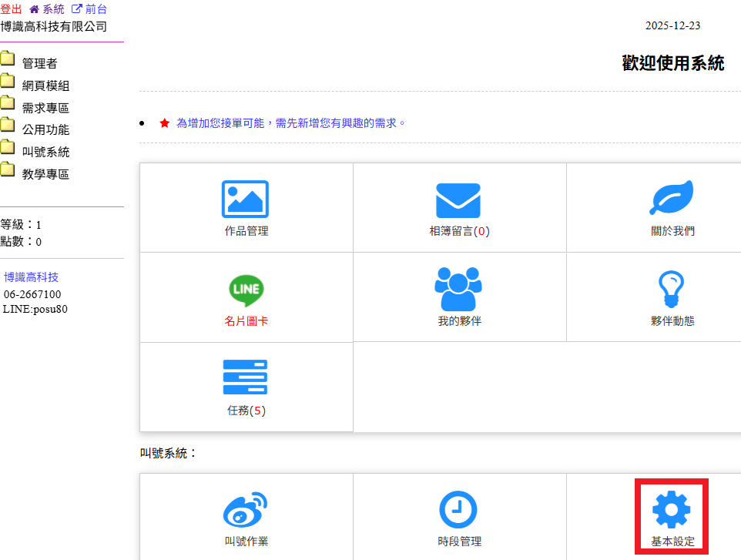Open the 前台 external link
The height and width of the screenshot is (560, 741).
tap(89, 9)
